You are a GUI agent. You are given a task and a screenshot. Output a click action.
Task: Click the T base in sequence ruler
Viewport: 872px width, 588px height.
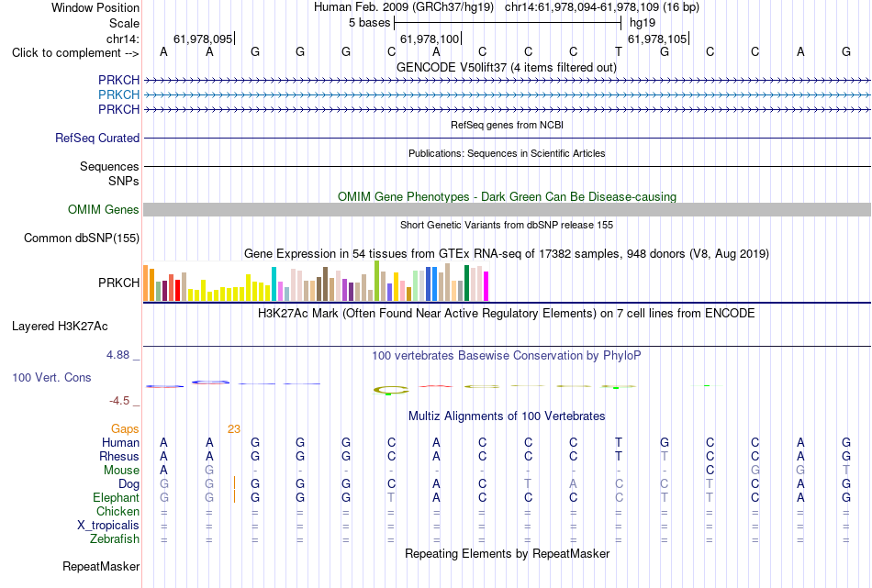tap(619, 51)
